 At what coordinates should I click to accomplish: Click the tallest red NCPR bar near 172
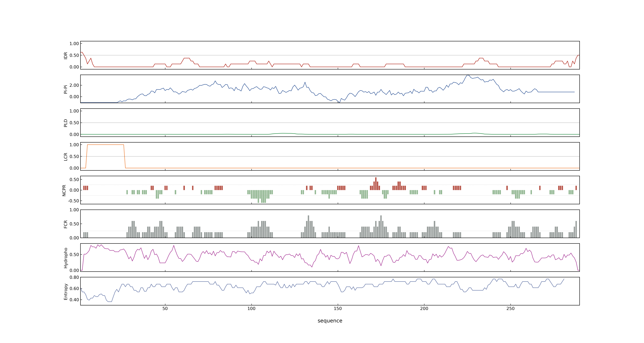(376, 183)
